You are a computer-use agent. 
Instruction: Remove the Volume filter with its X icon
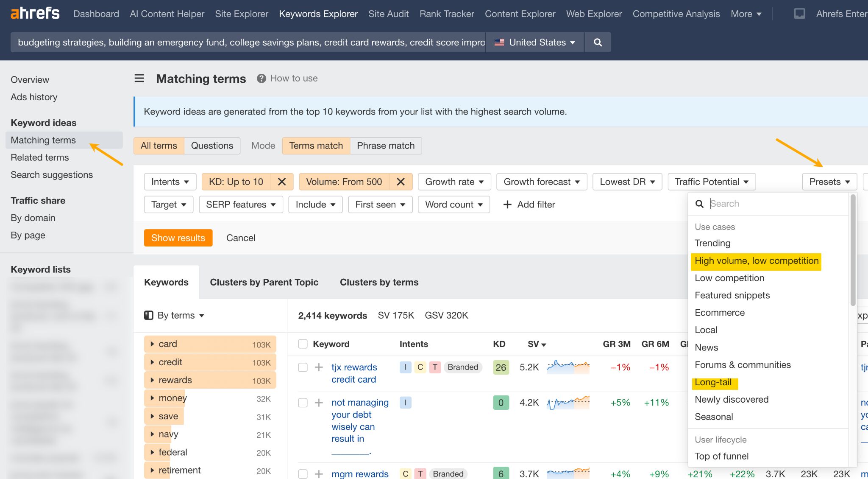coord(400,182)
